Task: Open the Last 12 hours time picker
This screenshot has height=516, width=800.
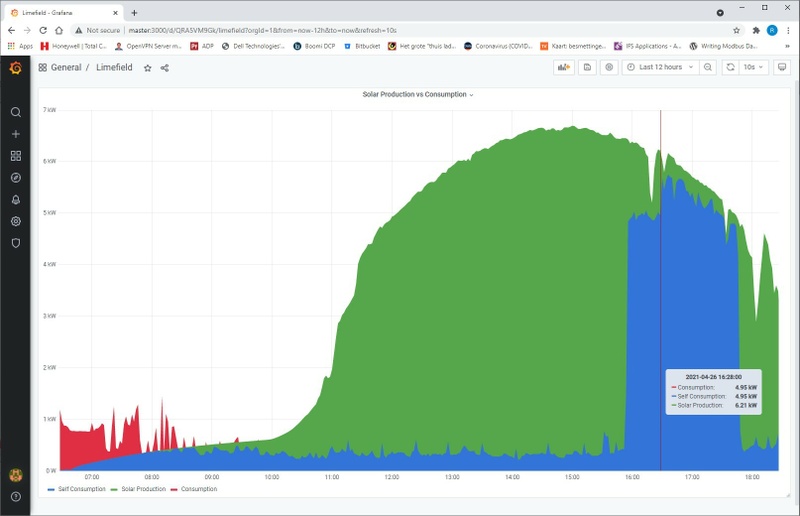Action: 660,67
